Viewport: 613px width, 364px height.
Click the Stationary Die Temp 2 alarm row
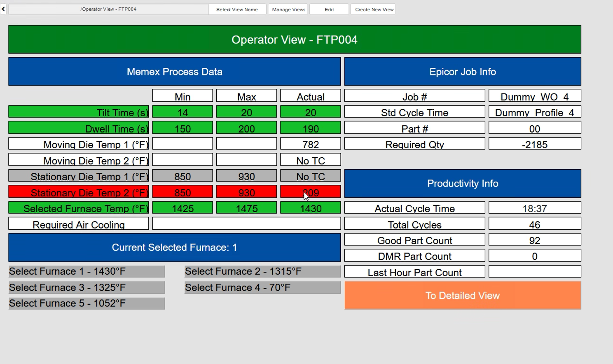78,192
